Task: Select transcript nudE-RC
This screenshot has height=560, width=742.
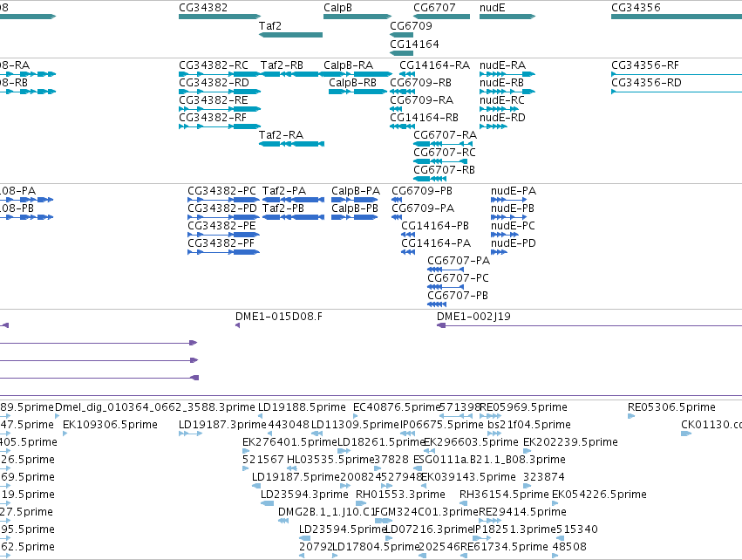Action: 502,100
